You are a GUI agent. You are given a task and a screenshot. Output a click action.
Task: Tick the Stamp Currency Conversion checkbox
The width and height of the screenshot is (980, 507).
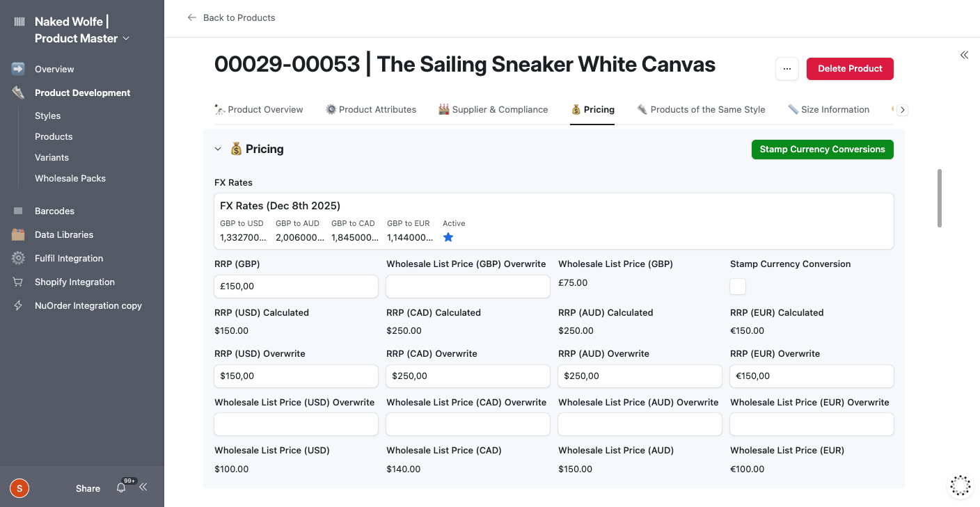pyautogui.click(x=738, y=287)
